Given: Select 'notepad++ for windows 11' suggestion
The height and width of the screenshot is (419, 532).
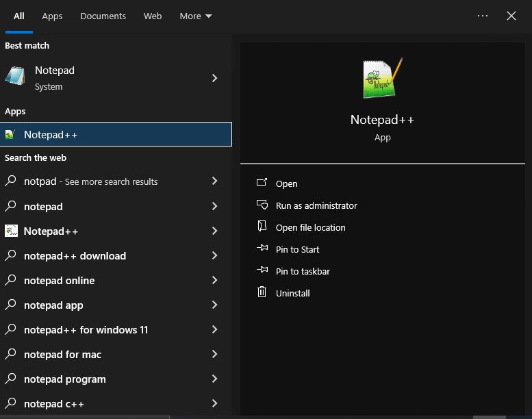Looking at the screenshot, I should [x=86, y=330].
